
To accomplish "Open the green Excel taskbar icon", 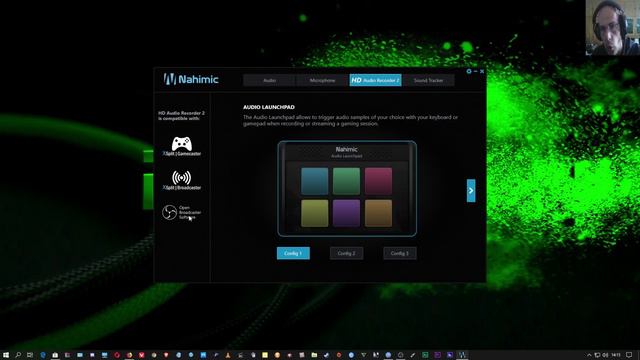I will (x=425, y=355).
